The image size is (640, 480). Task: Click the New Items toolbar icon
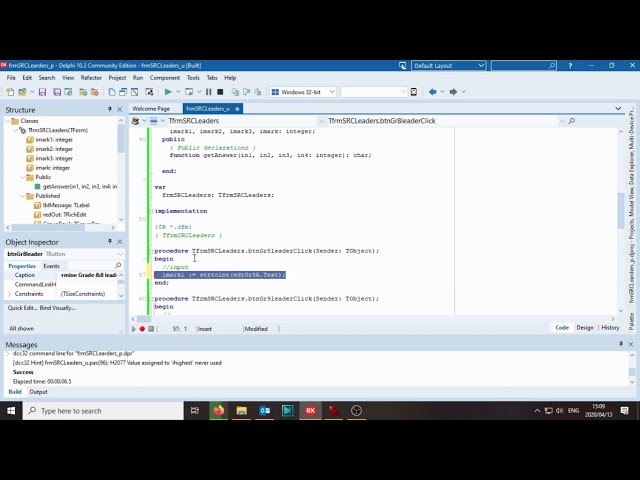coord(10,92)
